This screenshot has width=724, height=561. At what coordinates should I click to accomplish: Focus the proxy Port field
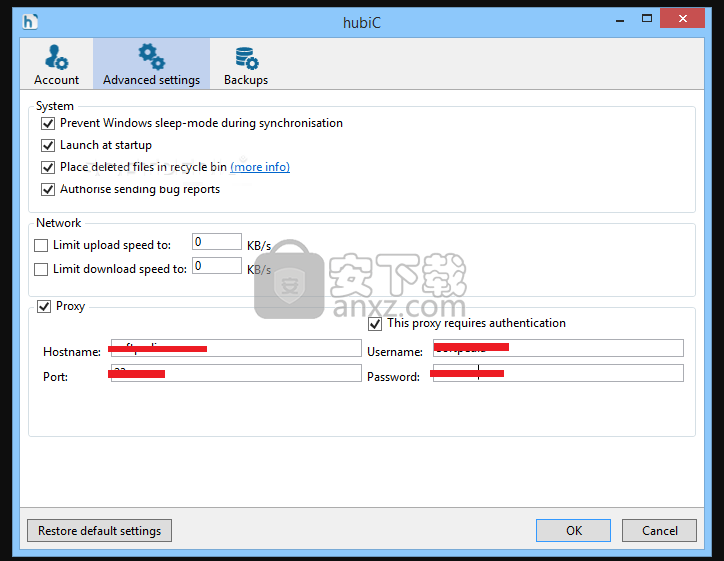tap(236, 373)
